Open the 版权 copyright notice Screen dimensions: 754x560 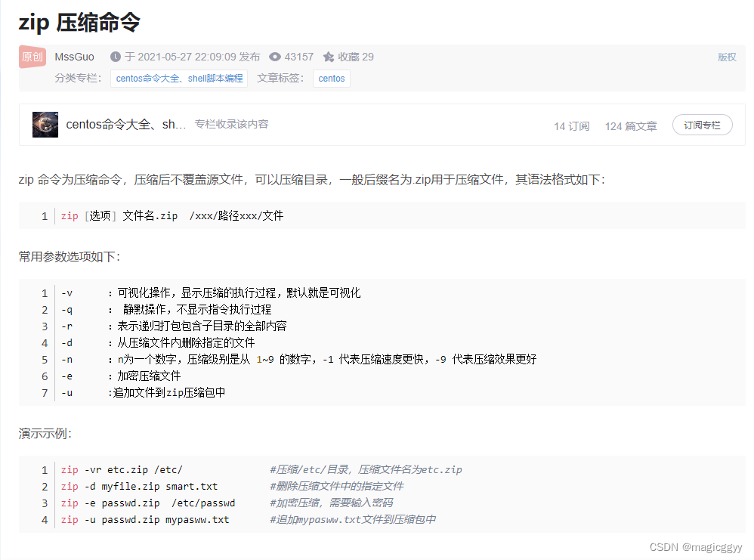point(727,56)
